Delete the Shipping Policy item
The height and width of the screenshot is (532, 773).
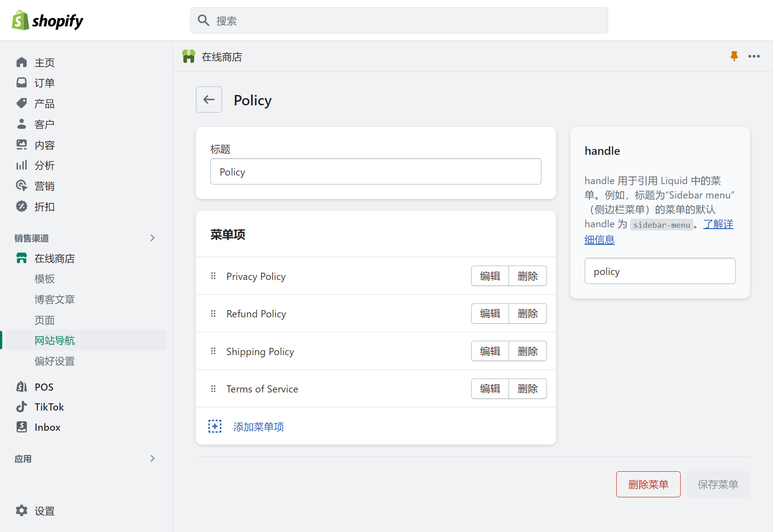(x=527, y=351)
